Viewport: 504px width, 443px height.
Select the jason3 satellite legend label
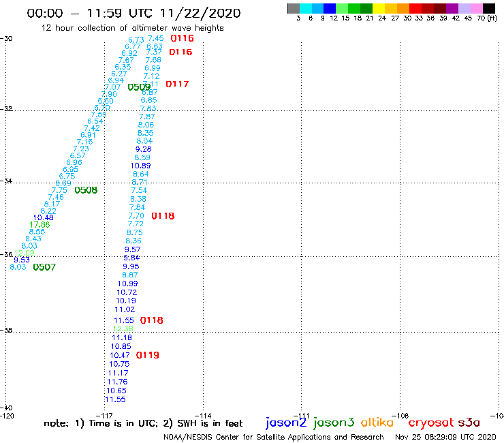pos(334,423)
